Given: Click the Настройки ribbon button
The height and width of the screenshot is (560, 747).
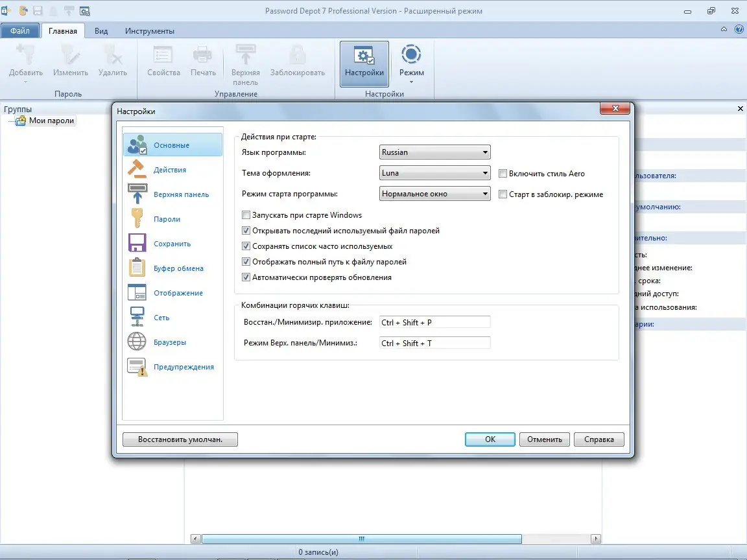Looking at the screenshot, I should coord(364,64).
